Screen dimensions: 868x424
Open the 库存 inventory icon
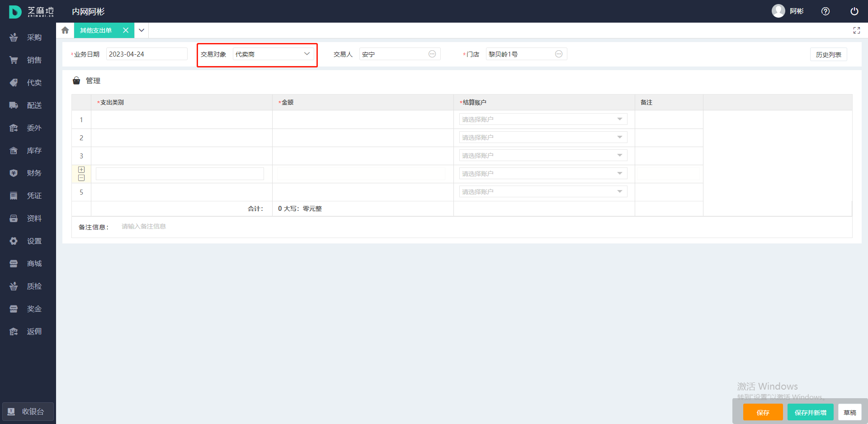coord(14,150)
